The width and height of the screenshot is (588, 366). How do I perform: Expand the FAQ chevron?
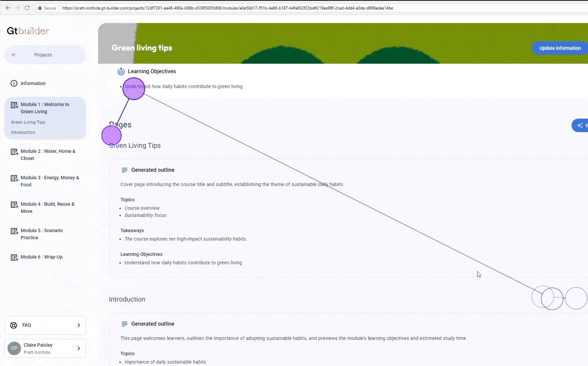(78, 325)
